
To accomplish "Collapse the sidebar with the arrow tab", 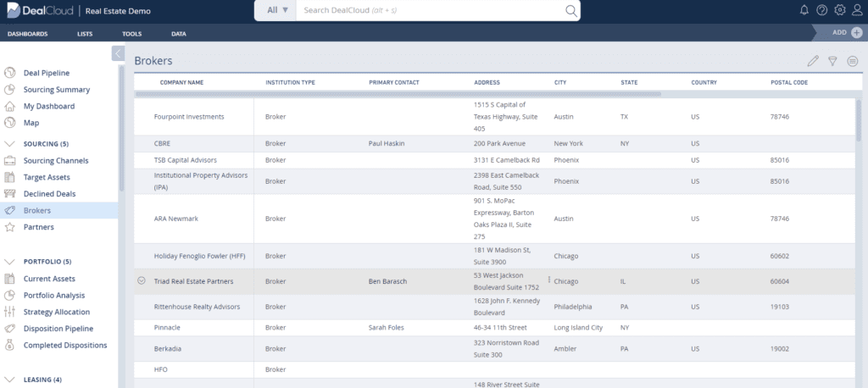I will tap(118, 53).
